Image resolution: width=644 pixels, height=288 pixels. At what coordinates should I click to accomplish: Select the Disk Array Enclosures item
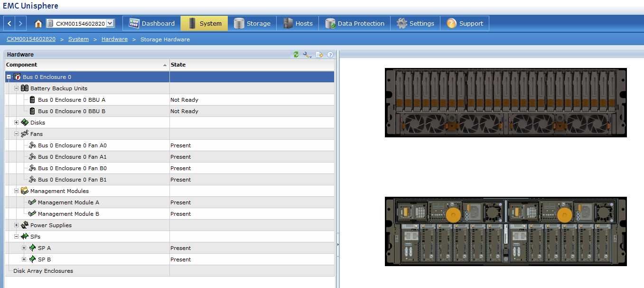coord(43,271)
